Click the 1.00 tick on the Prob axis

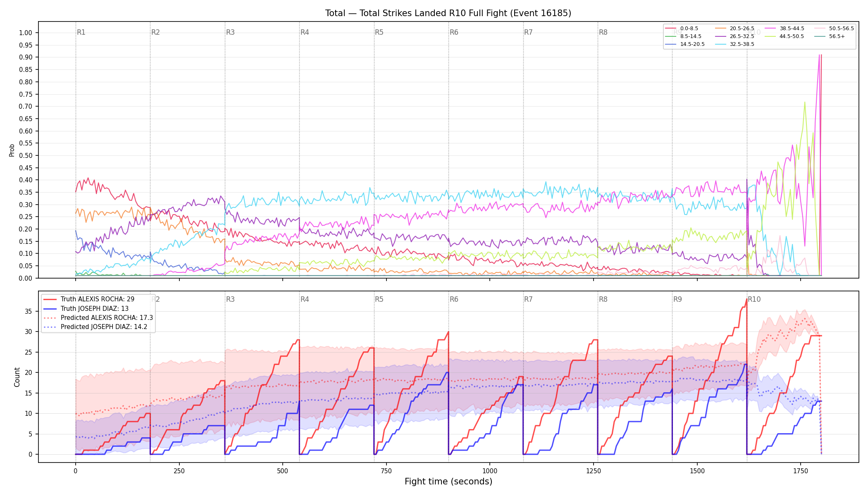pyautogui.click(x=26, y=33)
